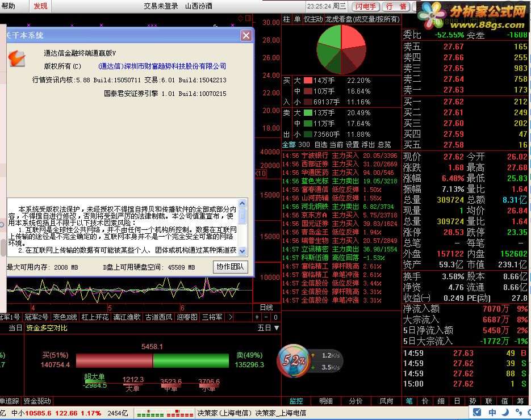Image resolution: width=531 pixels, height=420 pixels.
Task: Switch to the 分价 tab
Action: pos(356,401)
